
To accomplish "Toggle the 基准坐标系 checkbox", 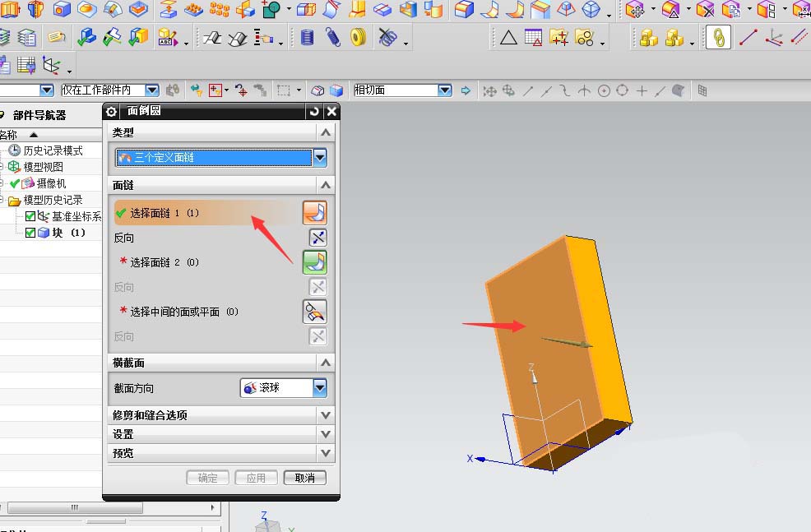I will [30, 216].
